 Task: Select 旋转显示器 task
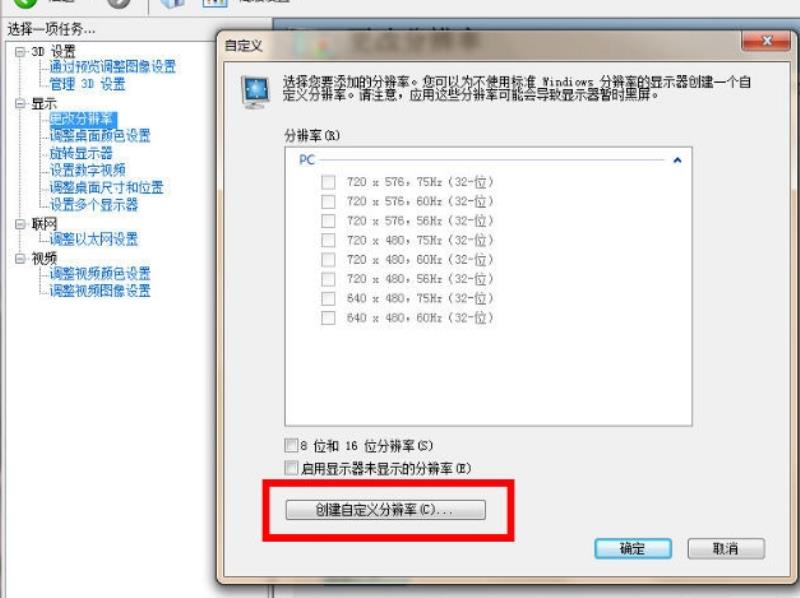coord(81,153)
